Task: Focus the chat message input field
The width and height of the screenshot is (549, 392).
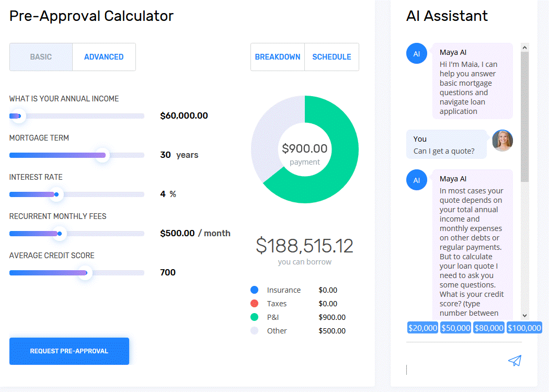Action: click(x=455, y=370)
